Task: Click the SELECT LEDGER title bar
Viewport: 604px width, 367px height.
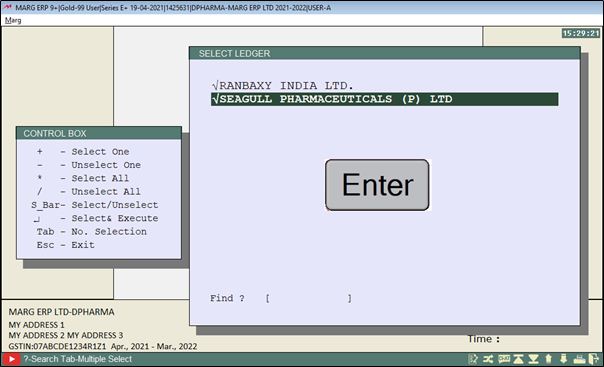Action: coord(384,54)
